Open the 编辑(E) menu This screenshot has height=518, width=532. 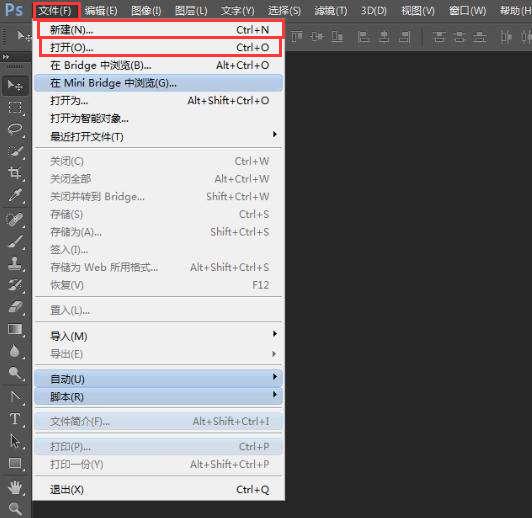coord(101,11)
